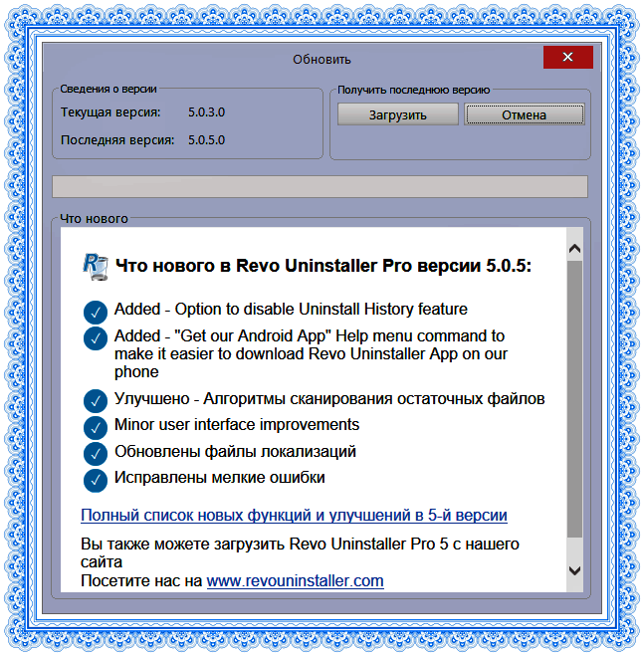Click the Отмена button

pos(524,114)
